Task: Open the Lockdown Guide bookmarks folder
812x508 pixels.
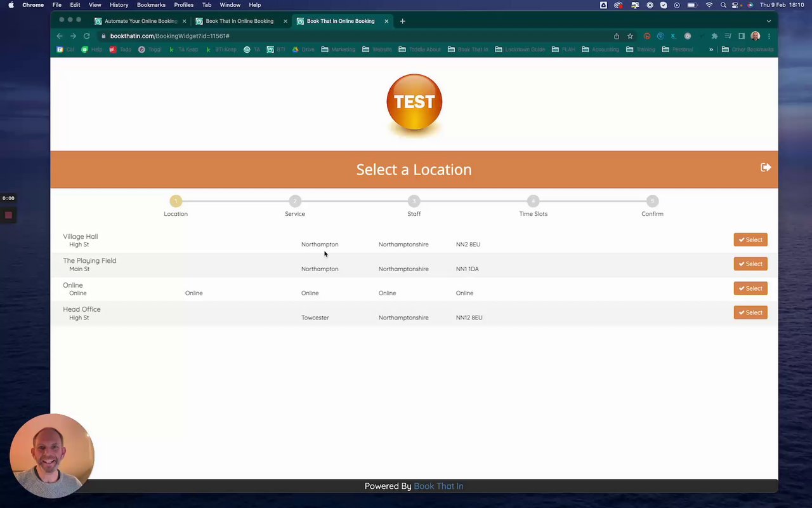Action: [x=520, y=50]
